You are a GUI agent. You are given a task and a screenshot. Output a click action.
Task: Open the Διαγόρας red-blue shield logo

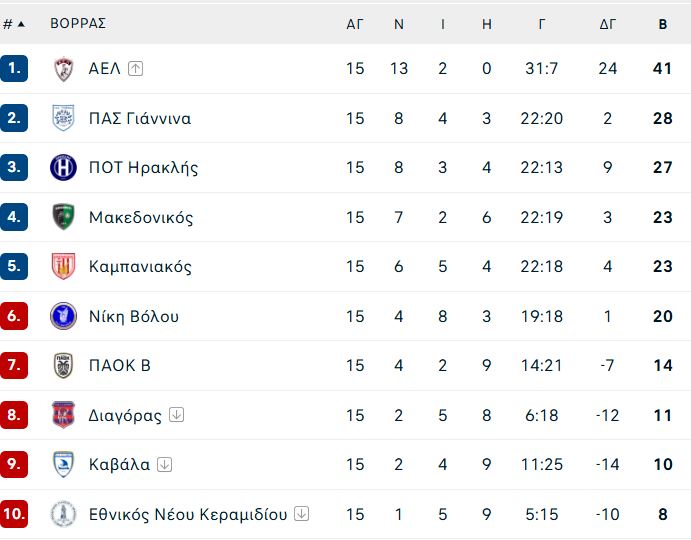click(x=63, y=415)
